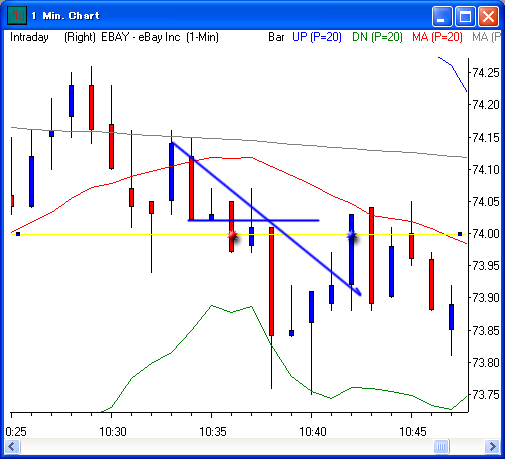Image resolution: width=505 pixels, height=459 pixels.
Task: Click the red sell signal star marker
Action: pyautogui.click(x=232, y=236)
